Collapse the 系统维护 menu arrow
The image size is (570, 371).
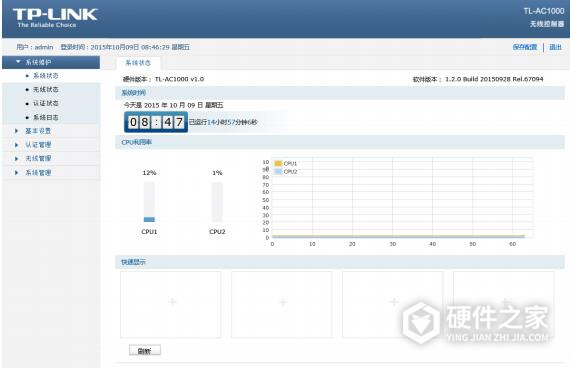click(18, 62)
